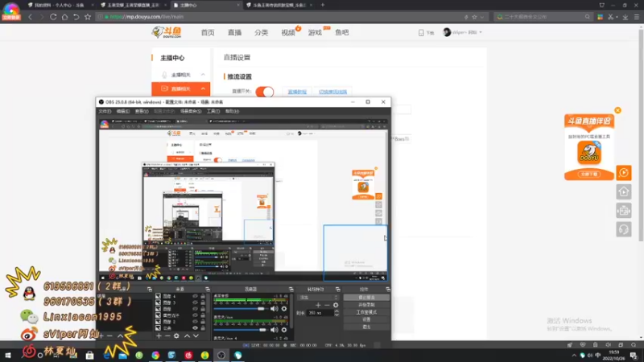Toggle visibility of the bottom source in OBS list
Viewport: 644px width, 362px height.
(x=195, y=328)
